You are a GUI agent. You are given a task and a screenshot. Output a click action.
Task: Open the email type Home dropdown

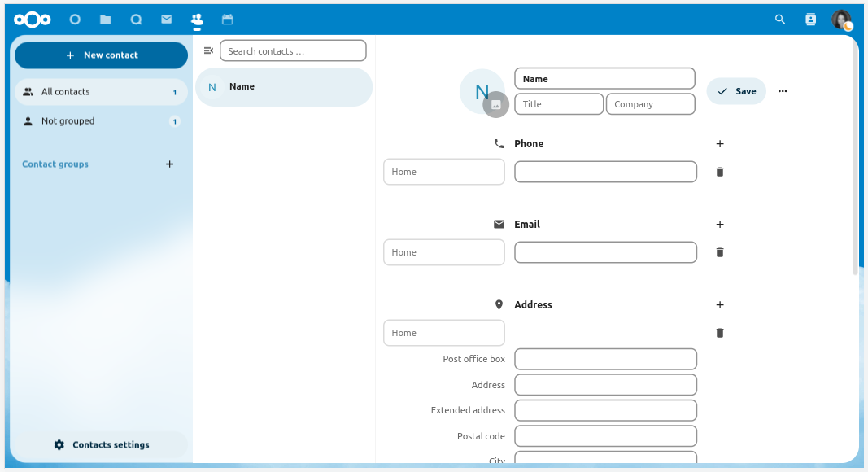click(x=444, y=252)
